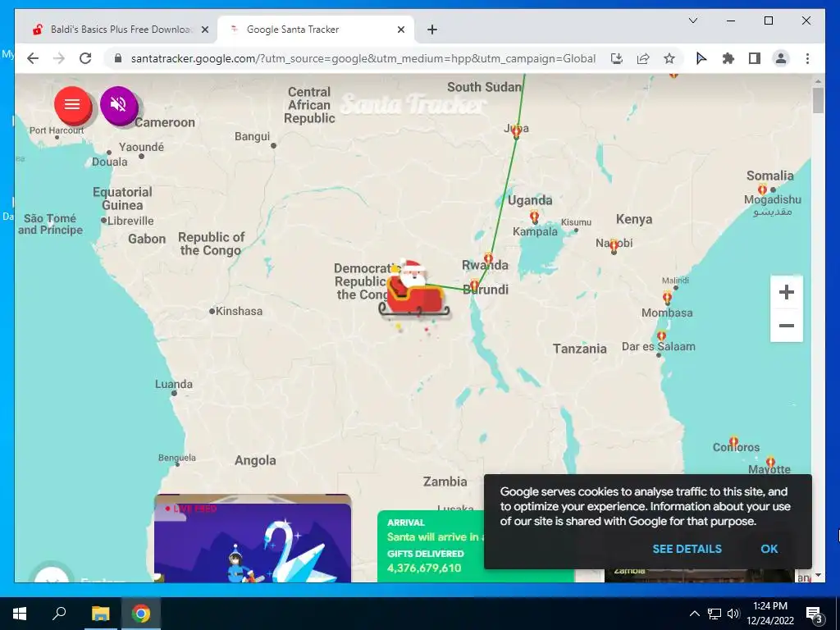
Task: Click the gift marker at Nairobi
Action: tap(614, 246)
